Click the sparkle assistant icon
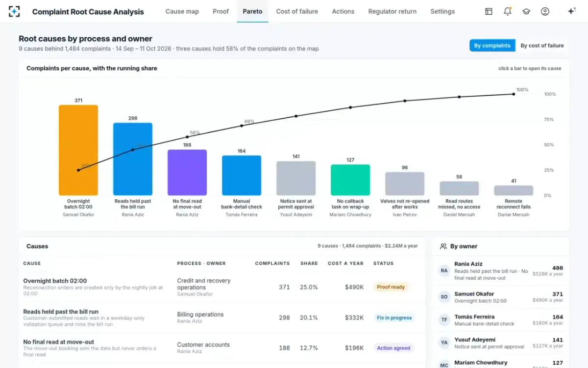588x368 pixels. 571,11
